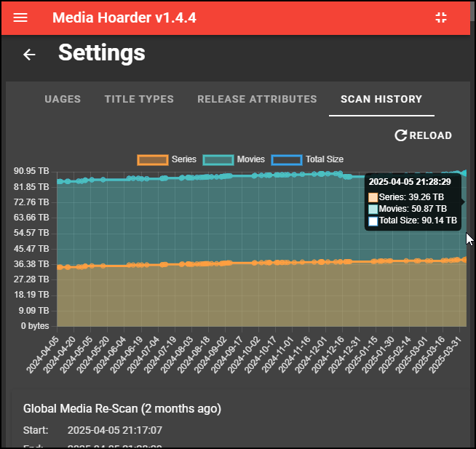Click the 18.19 TB axis label

tap(31, 295)
